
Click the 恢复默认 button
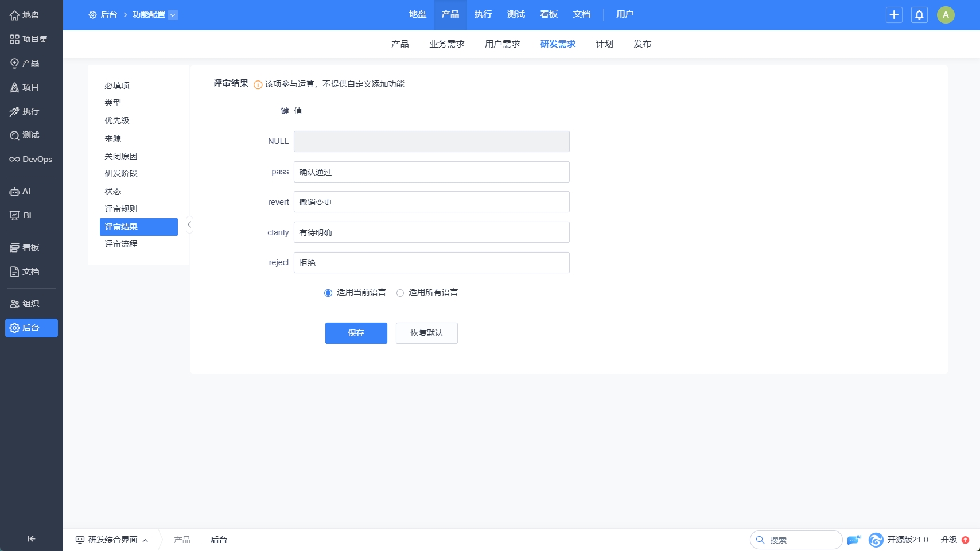pos(427,333)
